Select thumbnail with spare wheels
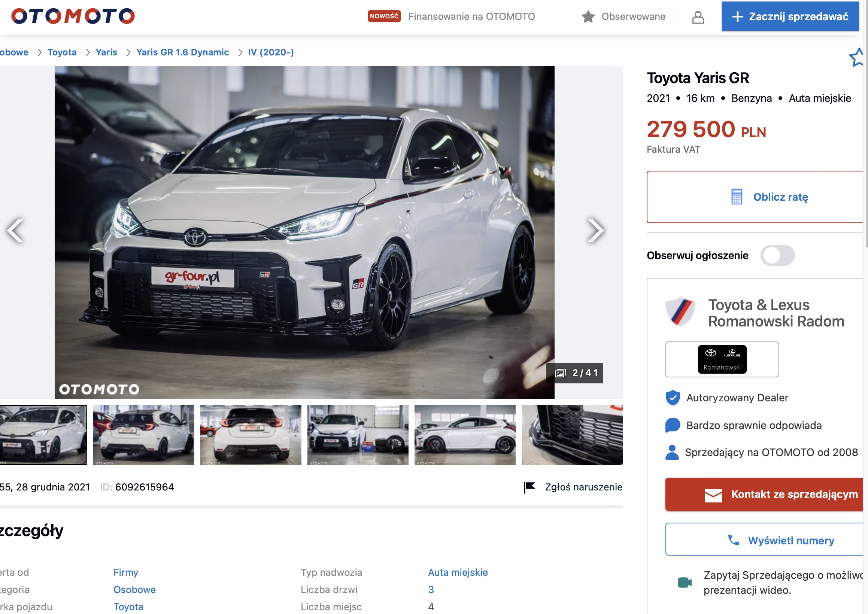The height and width of the screenshot is (614, 868). coord(358,435)
